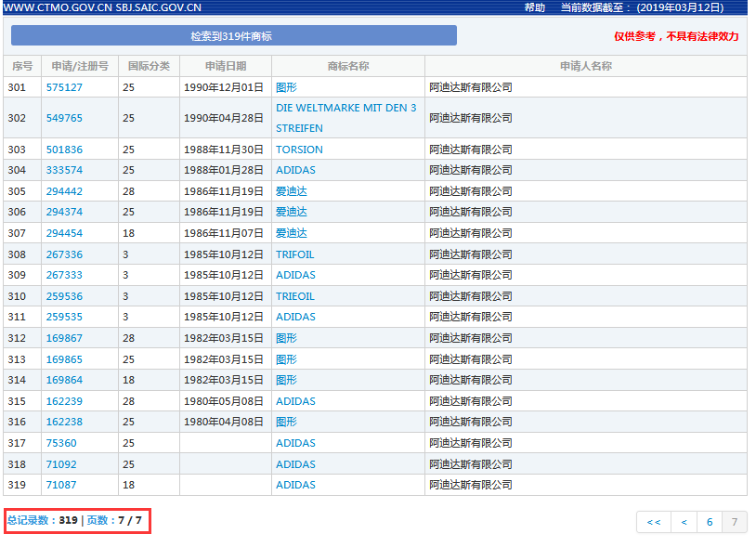This screenshot has width=756, height=547.
Task: Click ADIDAS trademark in row 319
Action: pos(295,485)
